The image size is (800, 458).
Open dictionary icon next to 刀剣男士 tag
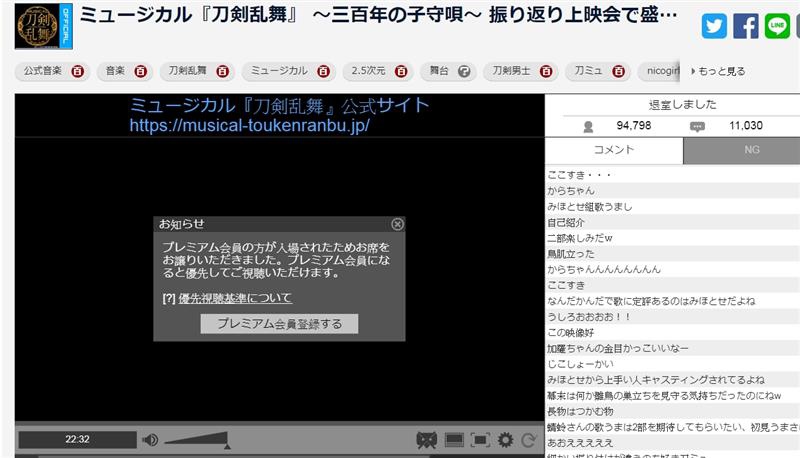[546, 71]
